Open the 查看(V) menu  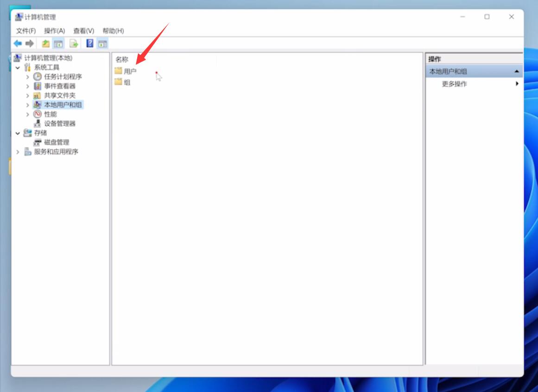(x=84, y=31)
